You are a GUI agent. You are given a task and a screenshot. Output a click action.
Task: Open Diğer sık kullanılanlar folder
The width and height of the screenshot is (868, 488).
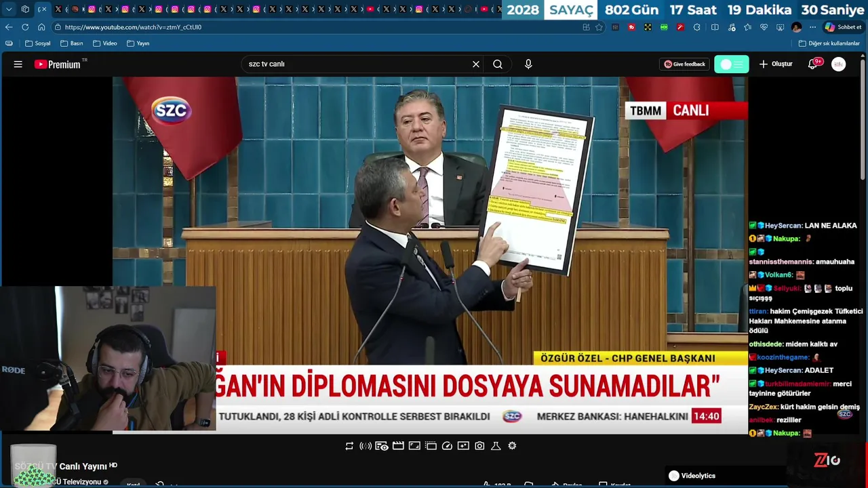coord(829,43)
